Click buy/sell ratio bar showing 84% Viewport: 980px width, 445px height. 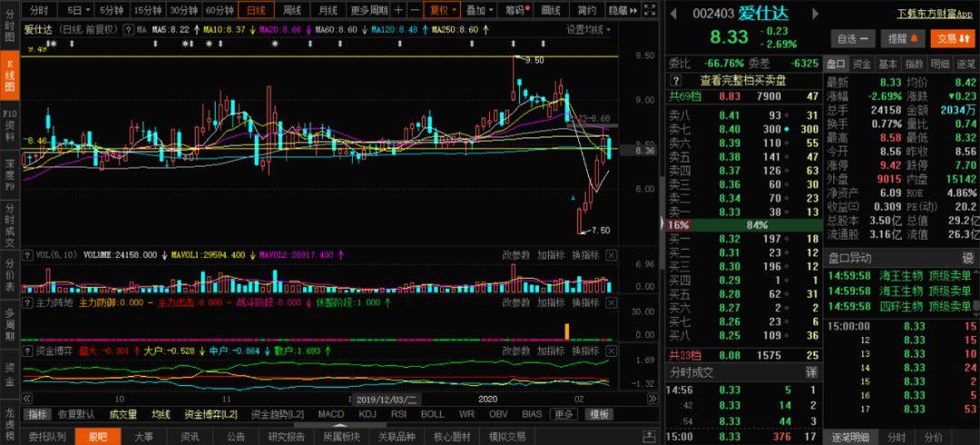tap(742, 224)
